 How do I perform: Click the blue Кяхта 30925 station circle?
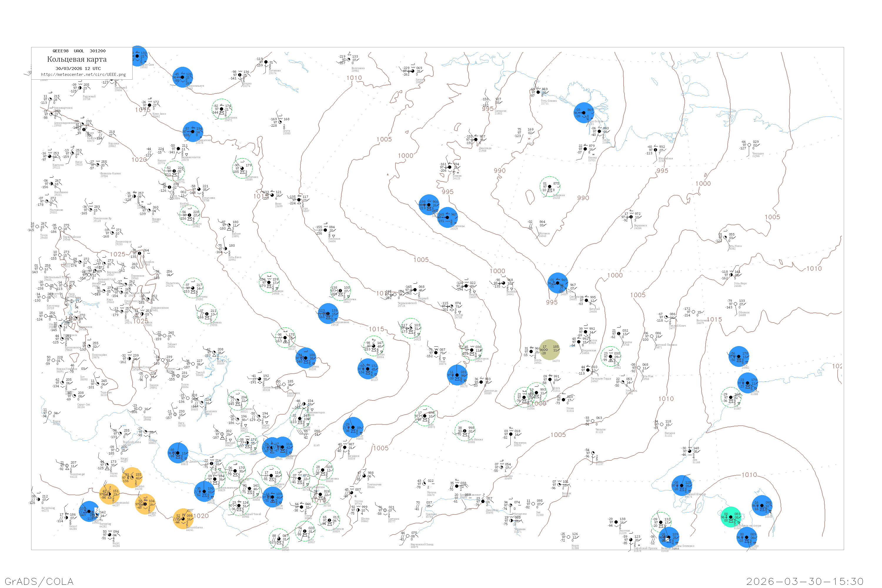coord(204,491)
